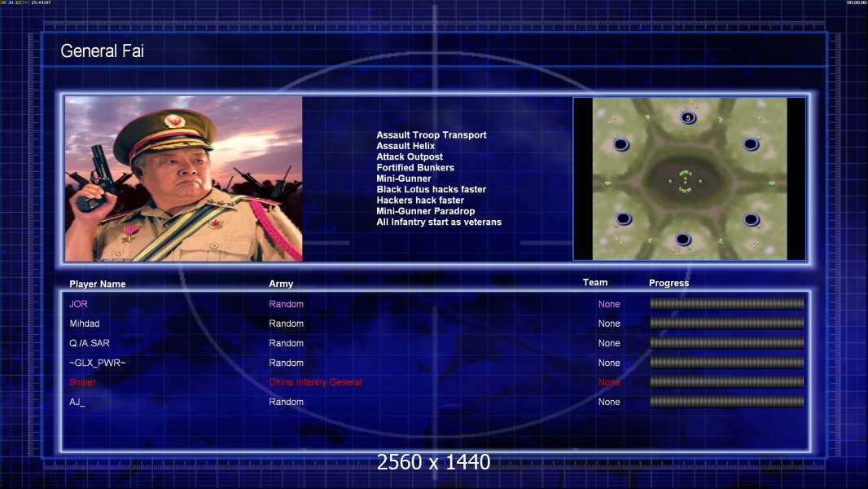The image size is (868, 489).
Task: Click the Player Name column header
Action: [x=98, y=284]
